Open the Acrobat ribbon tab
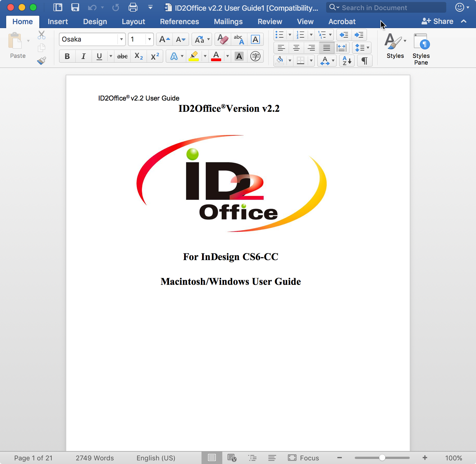Screen dimensions: 476x464 342,21
